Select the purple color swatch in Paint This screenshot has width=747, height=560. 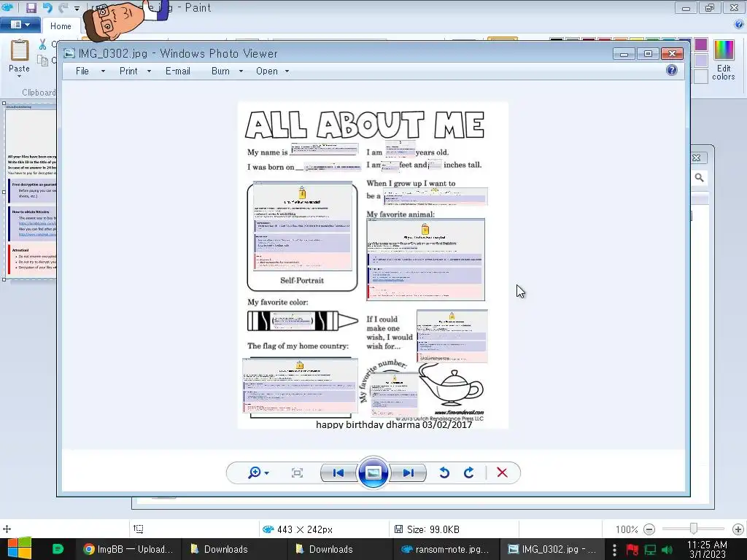click(x=701, y=44)
